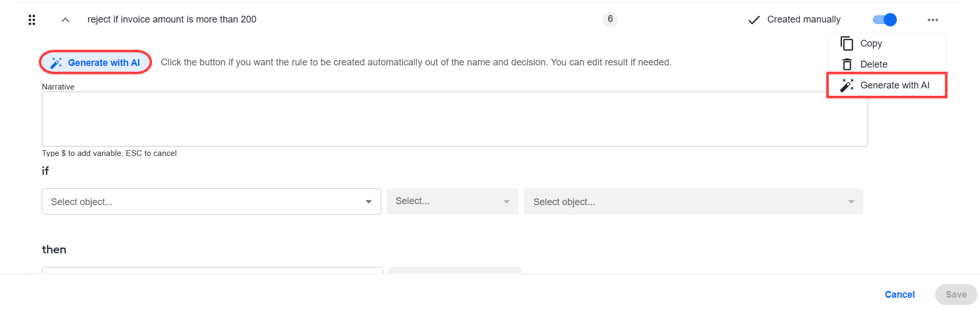Toggle the rule enabled switch off
The width and height of the screenshot is (980, 315).
885,20
